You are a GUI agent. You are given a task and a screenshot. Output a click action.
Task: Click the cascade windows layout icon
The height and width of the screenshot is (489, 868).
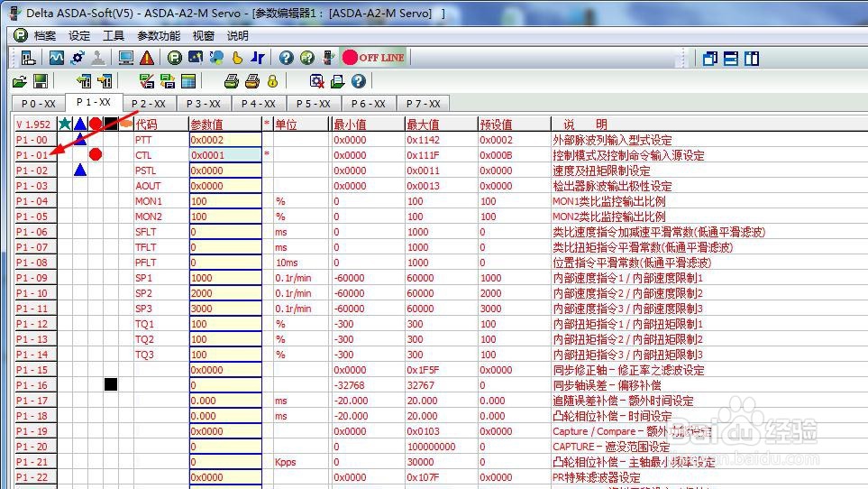click(x=710, y=58)
